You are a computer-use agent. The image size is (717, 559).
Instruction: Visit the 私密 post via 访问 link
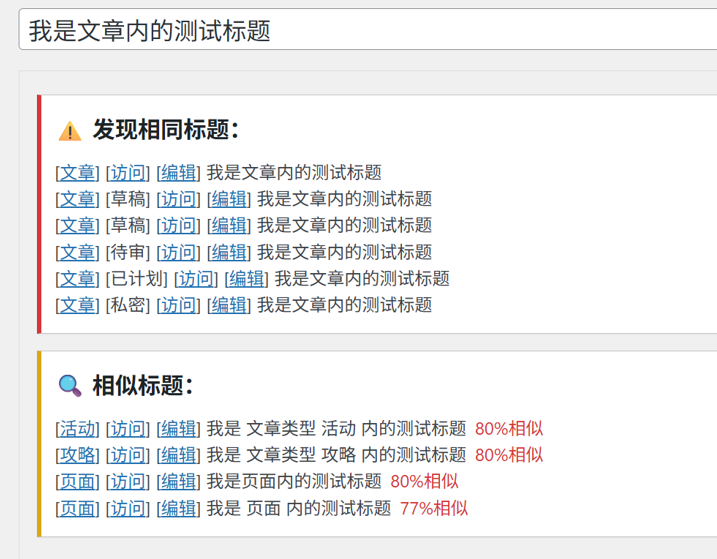178,305
